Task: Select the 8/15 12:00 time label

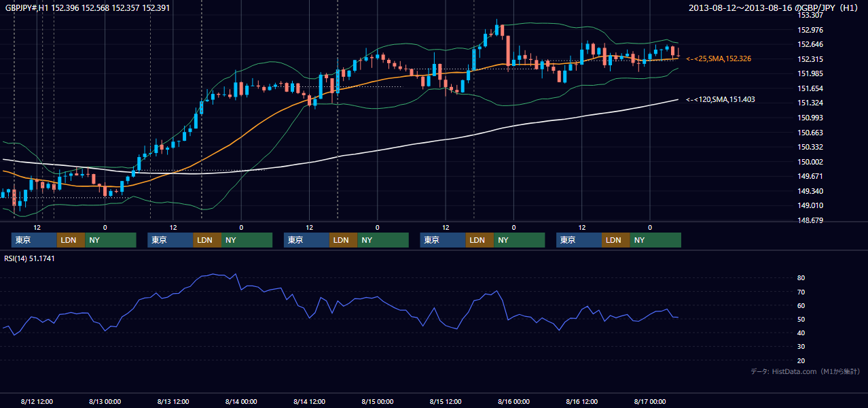Action: [446, 401]
